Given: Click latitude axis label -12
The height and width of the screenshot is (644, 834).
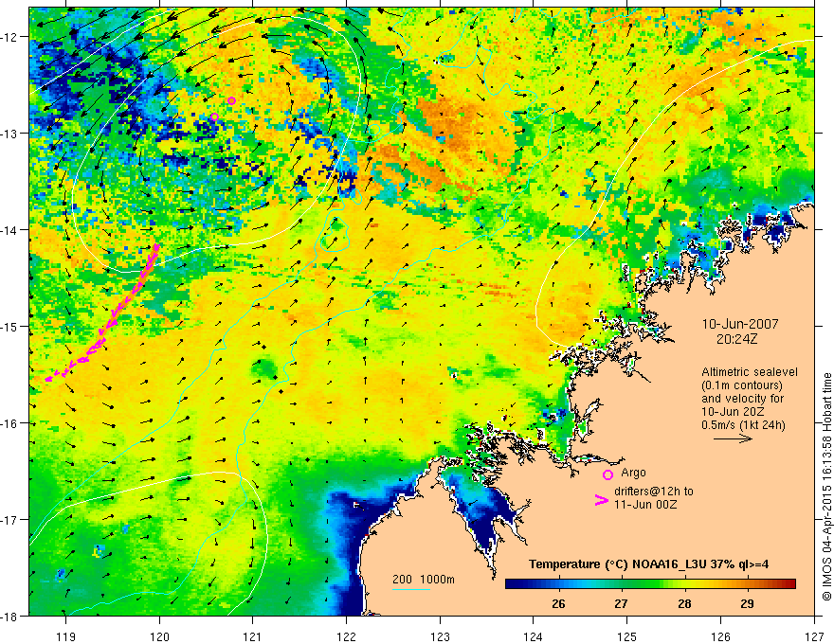Looking at the screenshot, I should coord(9,37).
